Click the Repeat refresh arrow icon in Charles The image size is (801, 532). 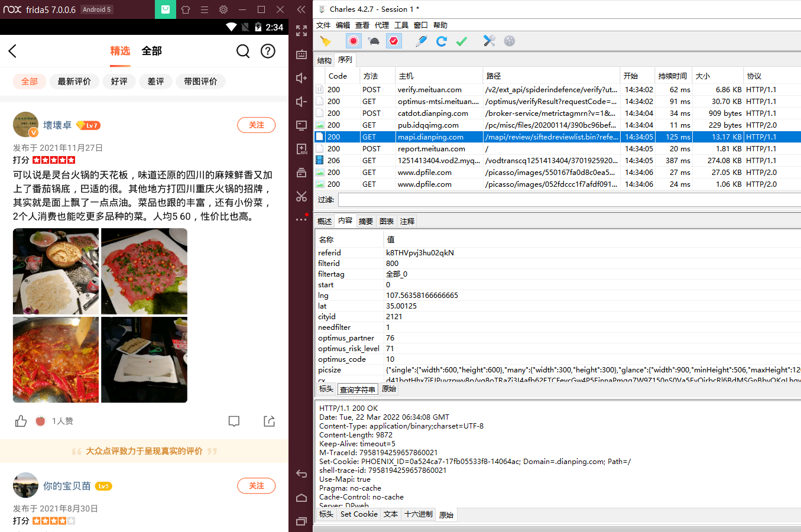point(441,41)
